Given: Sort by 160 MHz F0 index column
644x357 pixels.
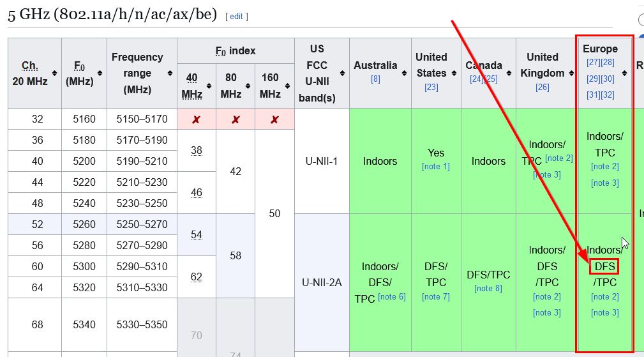Looking at the screenshot, I should click(287, 86).
